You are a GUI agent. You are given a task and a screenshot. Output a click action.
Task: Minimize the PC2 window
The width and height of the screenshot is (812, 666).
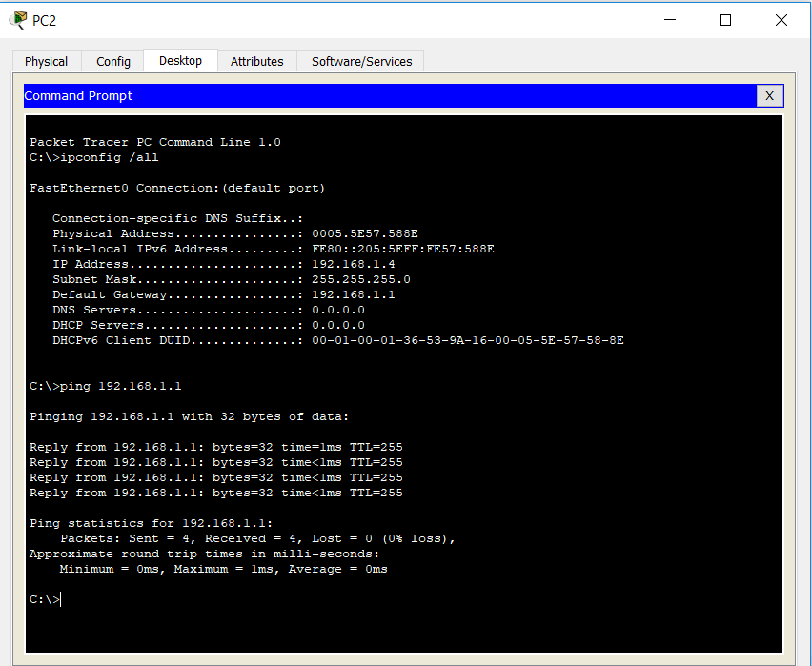coord(670,20)
